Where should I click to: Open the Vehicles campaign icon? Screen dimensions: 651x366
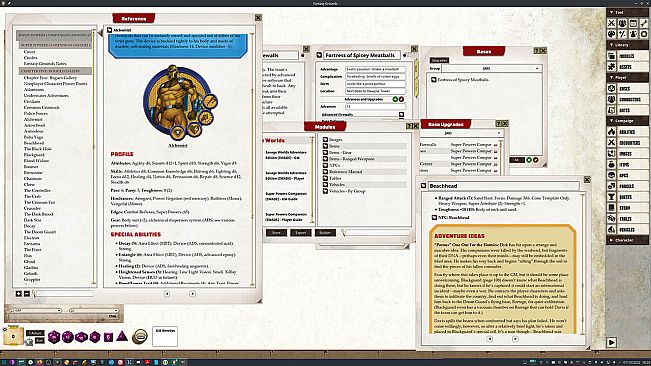pos(612,229)
